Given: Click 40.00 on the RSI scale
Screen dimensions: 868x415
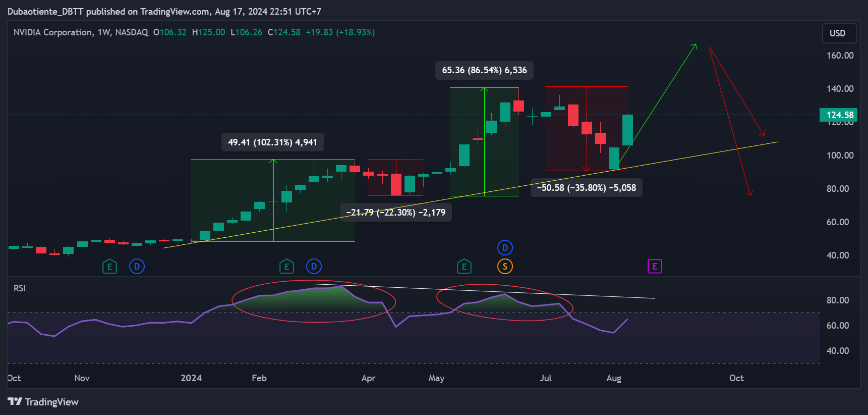Looking at the screenshot, I should (838, 351).
